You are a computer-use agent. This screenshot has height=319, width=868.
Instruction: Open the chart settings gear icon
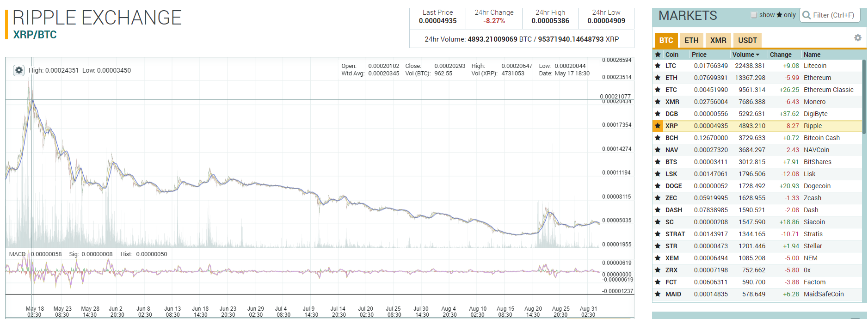point(18,70)
